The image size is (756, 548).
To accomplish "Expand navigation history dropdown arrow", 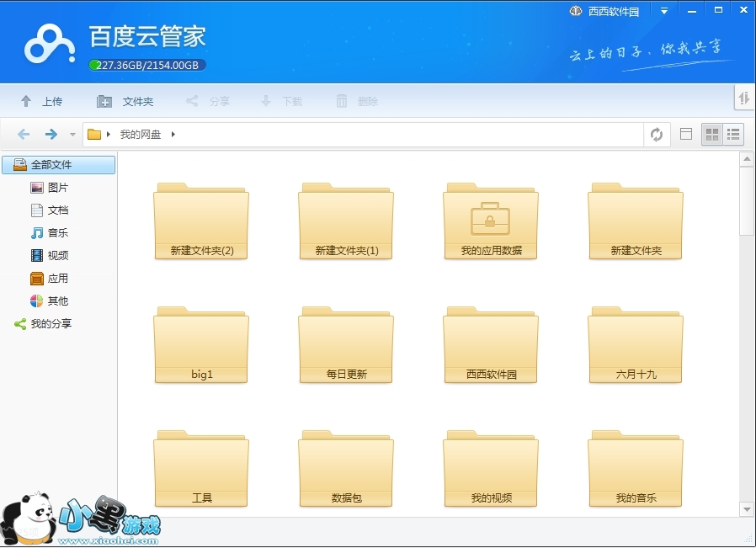I will click(72, 135).
